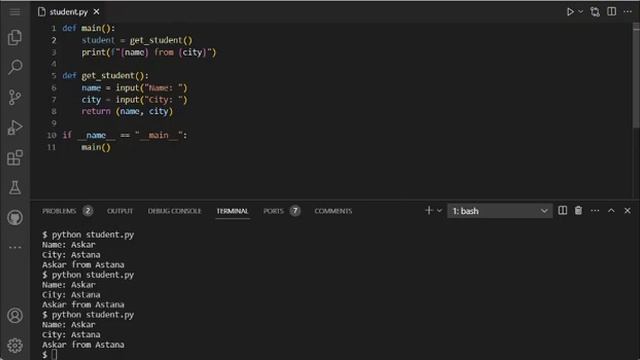The image size is (640, 360).
Task: Click line number 5 in the gutter
Action: pos(53,76)
